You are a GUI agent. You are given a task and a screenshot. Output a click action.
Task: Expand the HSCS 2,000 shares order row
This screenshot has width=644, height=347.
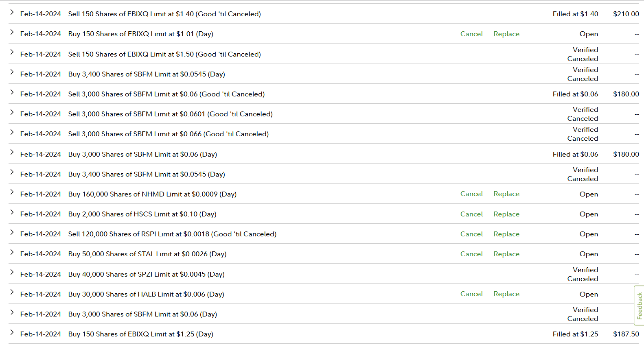(12, 213)
